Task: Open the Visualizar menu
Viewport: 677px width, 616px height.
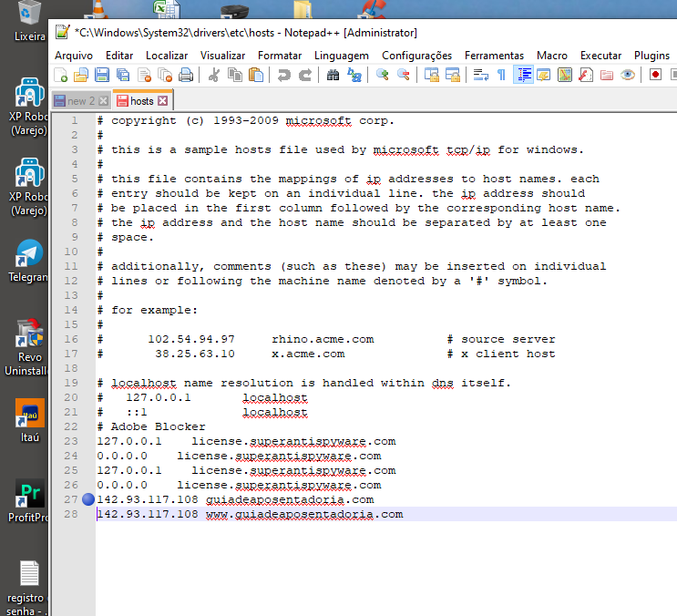Action: point(222,56)
